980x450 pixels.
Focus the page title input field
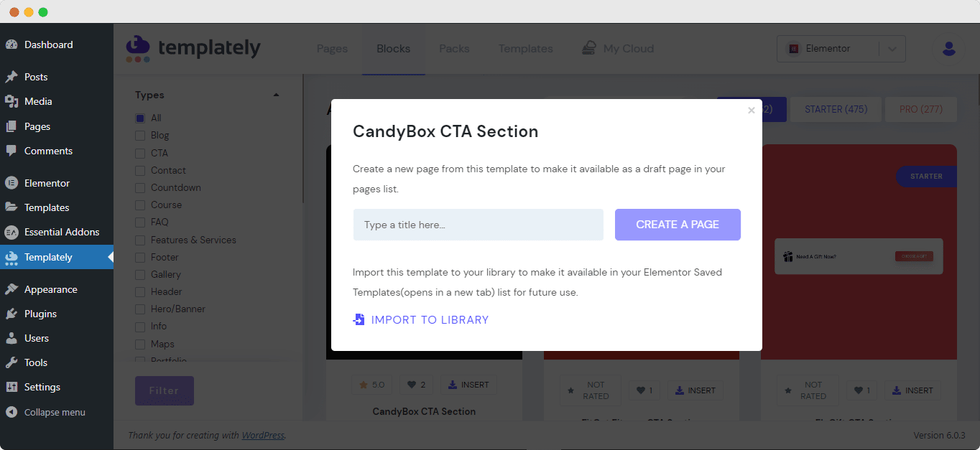pyautogui.click(x=479, y=225)
